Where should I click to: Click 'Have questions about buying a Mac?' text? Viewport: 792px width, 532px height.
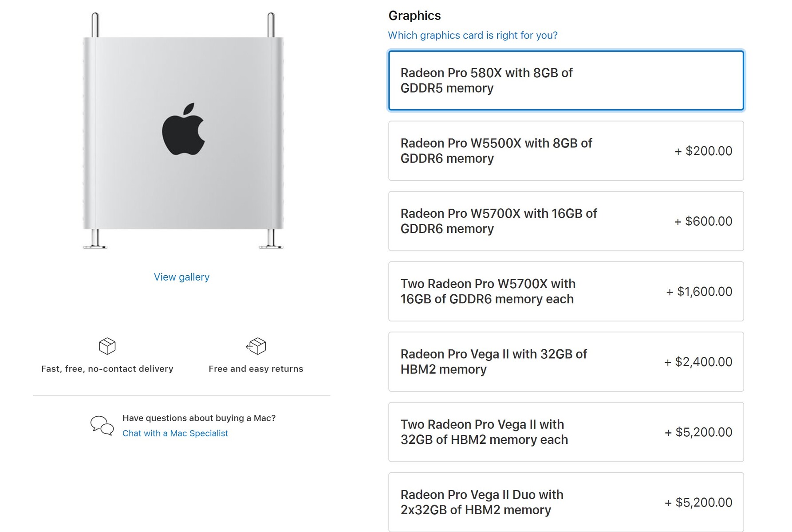[x=199, y=418]
